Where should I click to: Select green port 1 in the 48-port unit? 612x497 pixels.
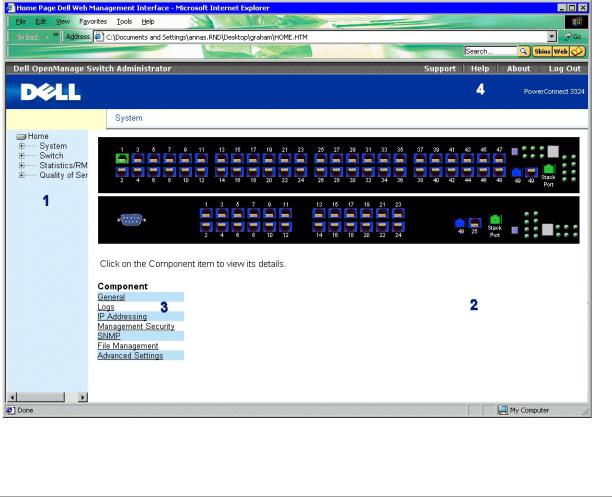[x=122, y=158]
